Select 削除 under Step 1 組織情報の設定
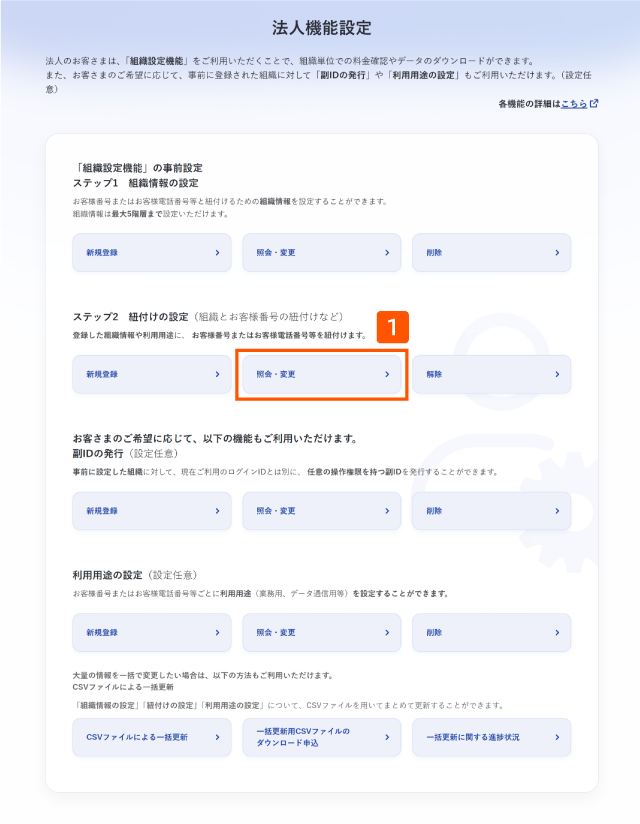 pyautogui.click(x=491, y=253)
